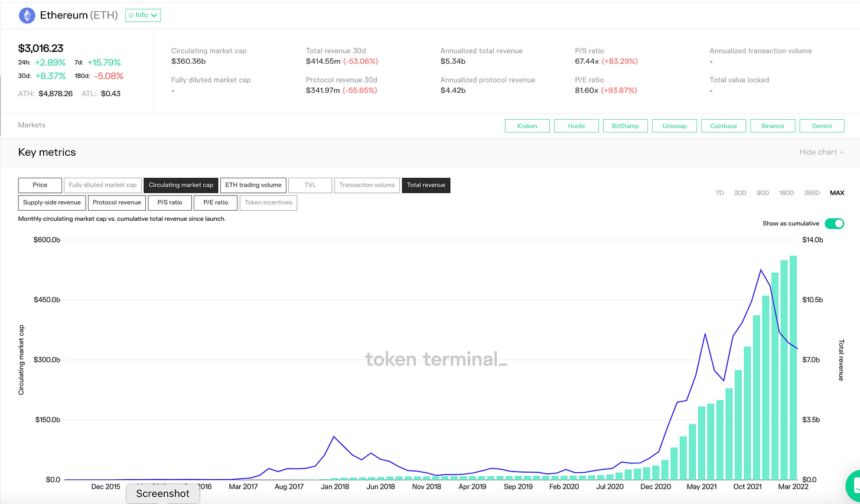Click the tallest revenue bar for Mar 2022

tap(793, 366)
